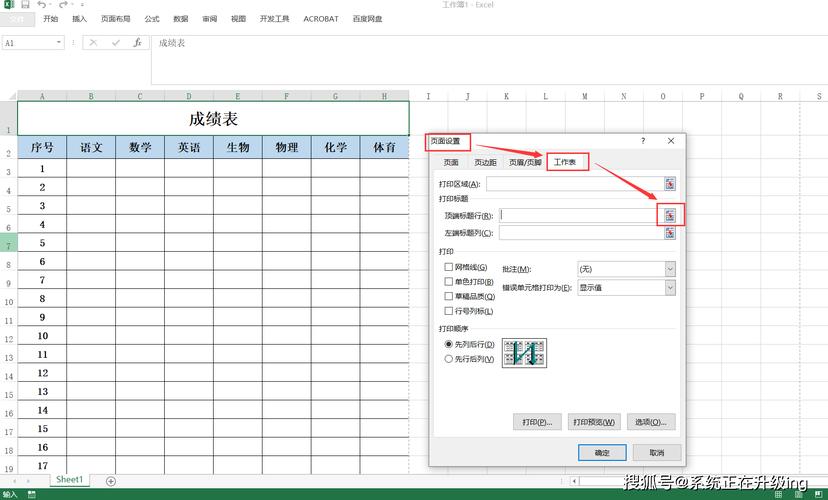Screen dimensions: 828x500
Task: Open the 插入 ribbon tab
Action: tap(79, 19)
